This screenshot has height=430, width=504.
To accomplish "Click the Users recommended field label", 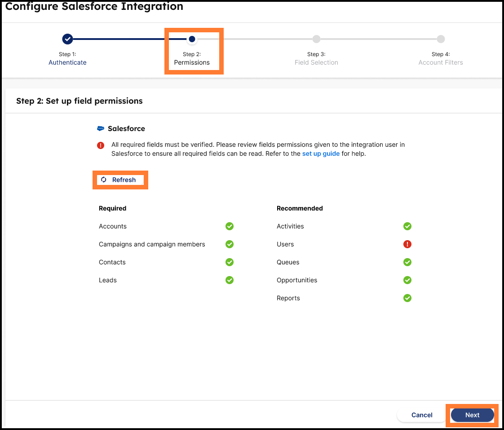I will [285, 244].
